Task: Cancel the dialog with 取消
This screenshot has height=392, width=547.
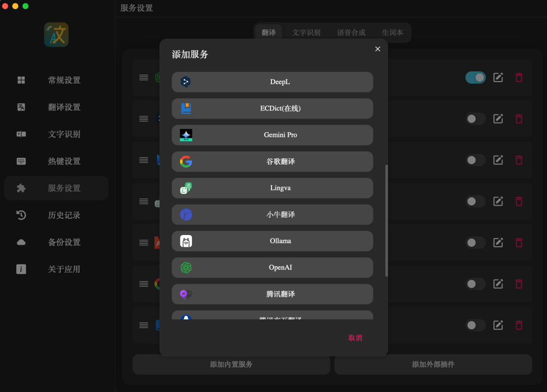Action: tap(355, 338)
